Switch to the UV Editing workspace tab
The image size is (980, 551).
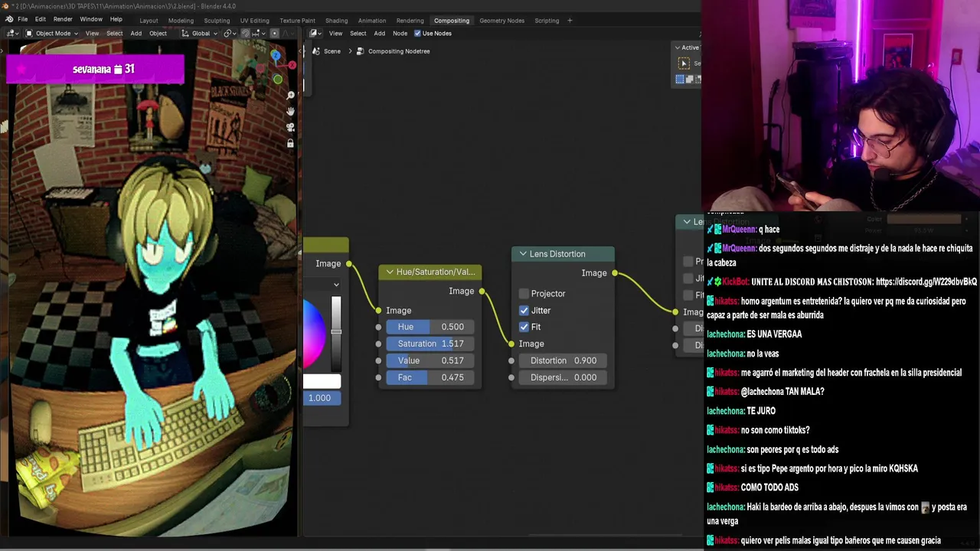tap(254, 21)
